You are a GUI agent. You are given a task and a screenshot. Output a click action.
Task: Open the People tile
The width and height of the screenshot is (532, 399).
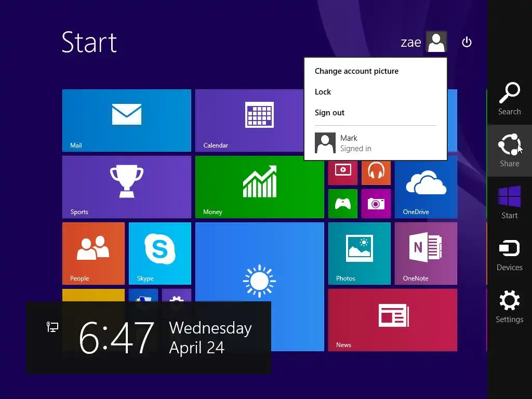click(94, 254)
